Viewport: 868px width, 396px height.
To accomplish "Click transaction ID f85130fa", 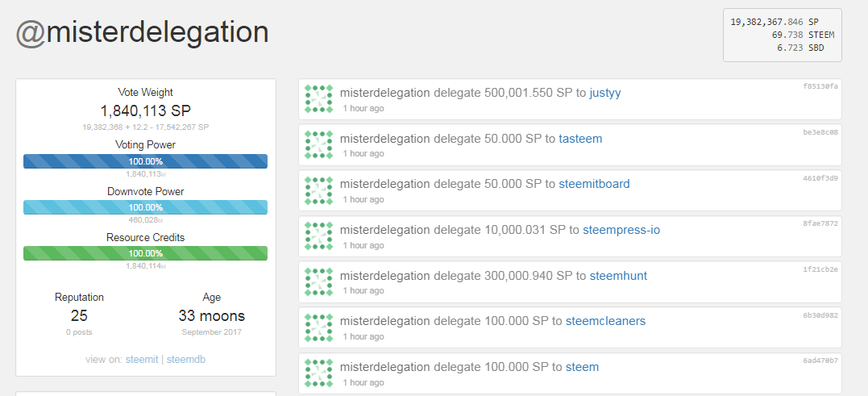I will 820,86.
